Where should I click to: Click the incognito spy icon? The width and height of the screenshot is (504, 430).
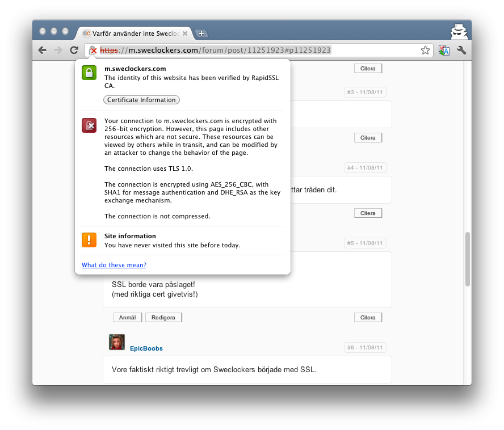pyautogui.click(x=459, y=32)
